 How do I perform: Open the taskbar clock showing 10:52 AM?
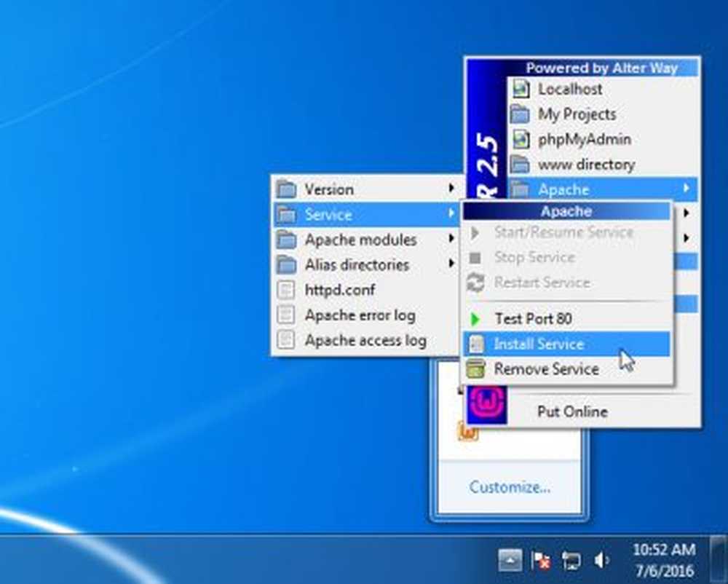tap(665, 560)
